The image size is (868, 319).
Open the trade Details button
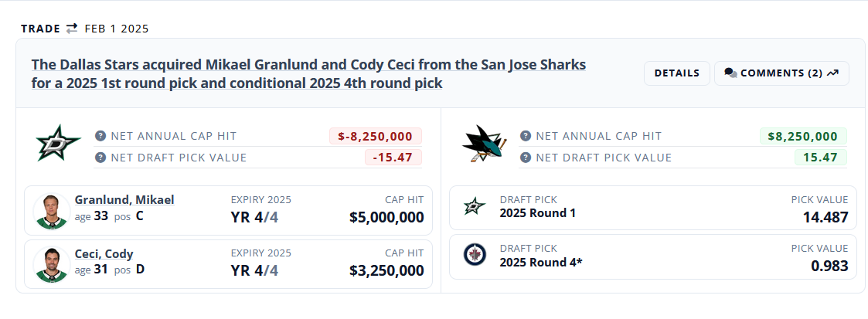coord(676,73)
